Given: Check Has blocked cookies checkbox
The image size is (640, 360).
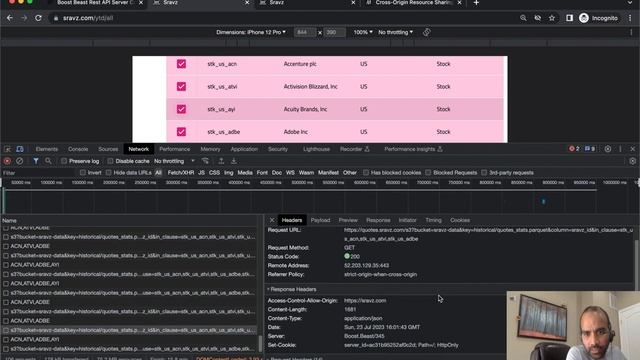Looking at the screenshot, I should tap(366, 173).
